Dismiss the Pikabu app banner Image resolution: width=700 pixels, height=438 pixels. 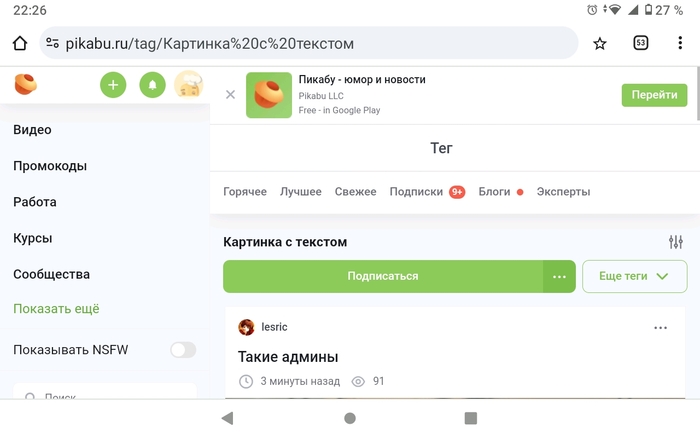230,95
